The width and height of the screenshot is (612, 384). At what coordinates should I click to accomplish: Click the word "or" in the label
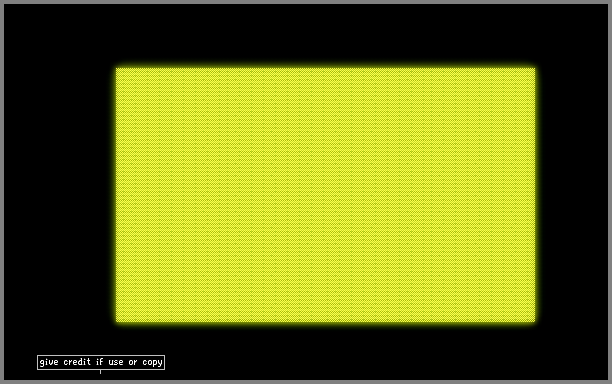(133, 363)
